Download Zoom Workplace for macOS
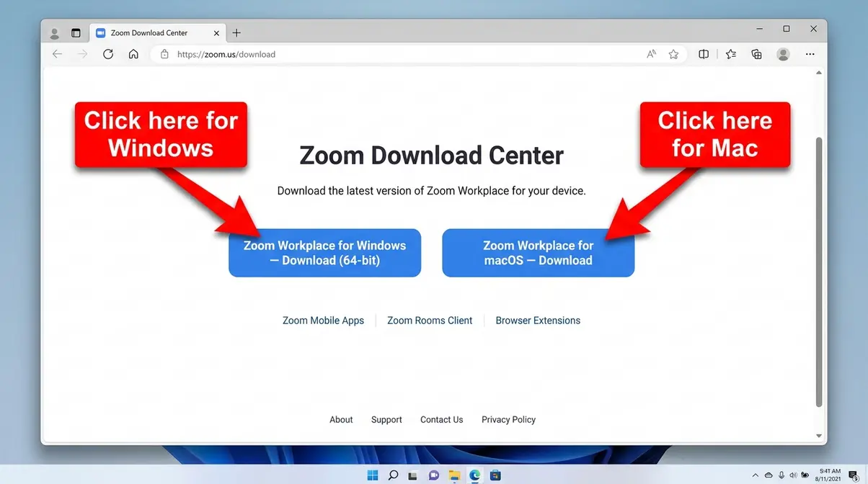The width and height of the screenshot is (868, 484). click(x=539, y=253)
